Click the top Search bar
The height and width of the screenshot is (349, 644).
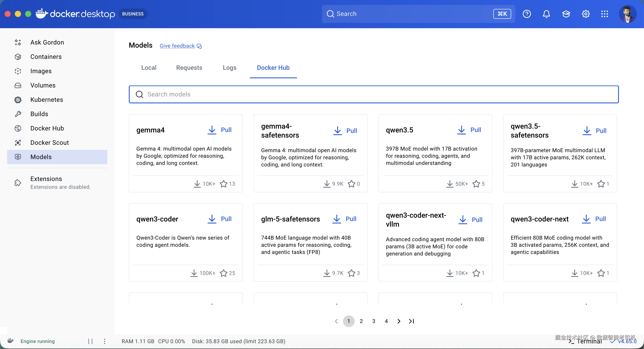tap(418, 14)
